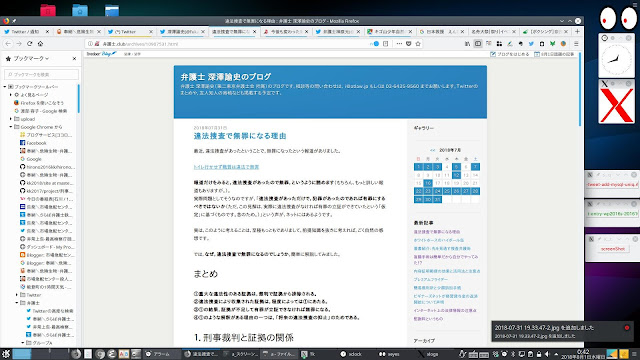Open calendar day 31 posts
The width and height of the screenshot is (640, 360).
click(x=437, y=200)
